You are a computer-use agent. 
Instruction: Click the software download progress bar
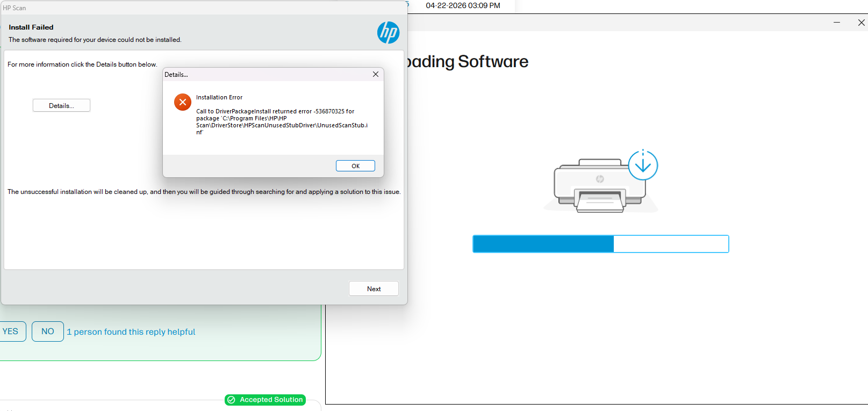[x=601, y=244]
